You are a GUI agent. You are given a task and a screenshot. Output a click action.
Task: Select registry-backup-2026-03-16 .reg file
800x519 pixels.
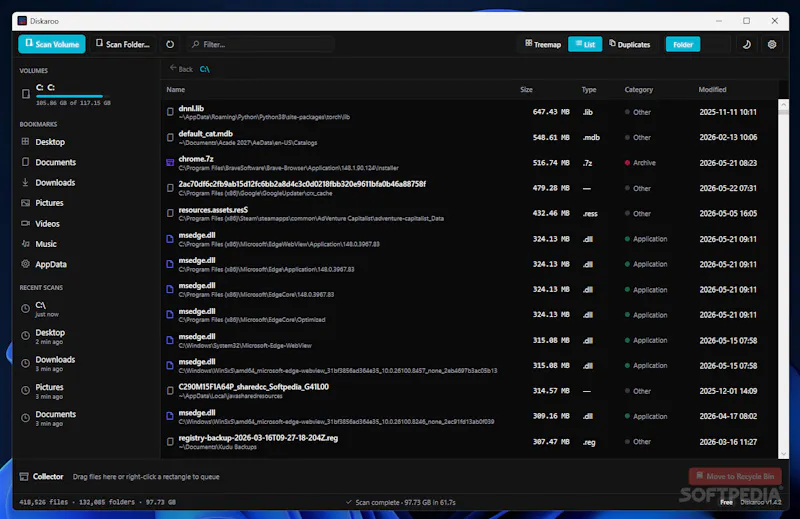[x=469, y=442]
